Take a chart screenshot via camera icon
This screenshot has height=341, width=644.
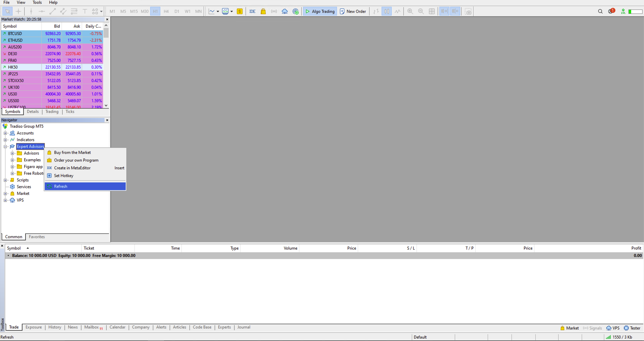pos(468,11)
